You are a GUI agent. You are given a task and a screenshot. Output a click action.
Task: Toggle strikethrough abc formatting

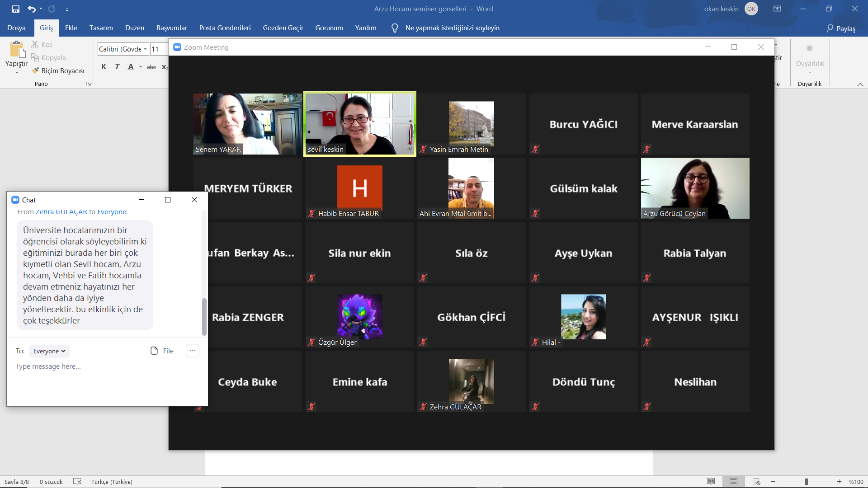coord(151,67)
